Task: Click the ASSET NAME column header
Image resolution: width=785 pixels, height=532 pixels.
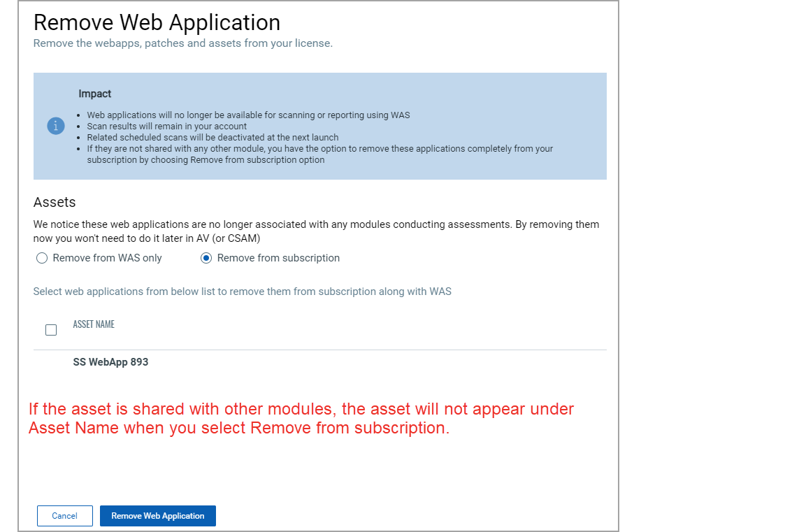Action: (x=94, y=324)
